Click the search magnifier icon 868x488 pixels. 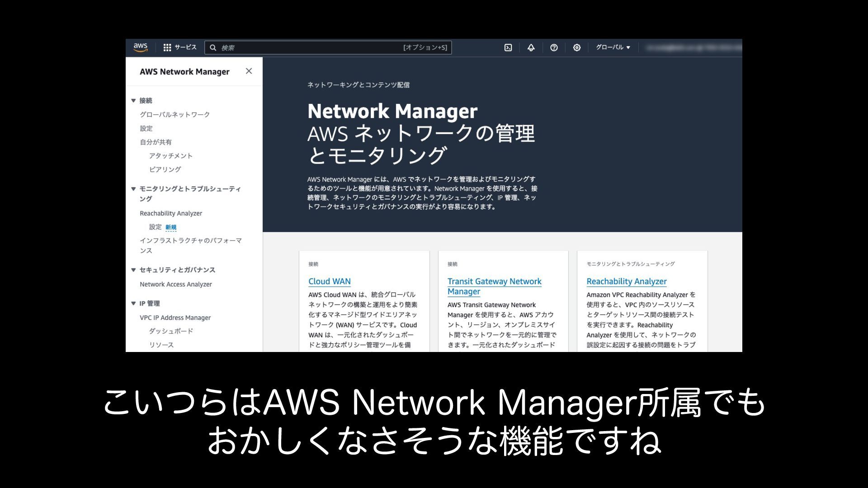213,47
